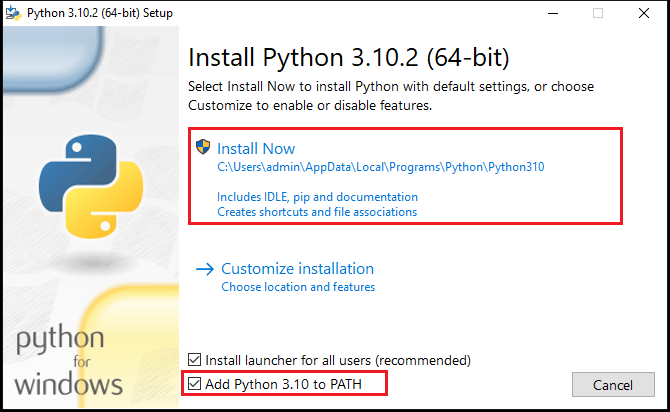
Task: Click the Cancel button
Action: tap(613, 385)
